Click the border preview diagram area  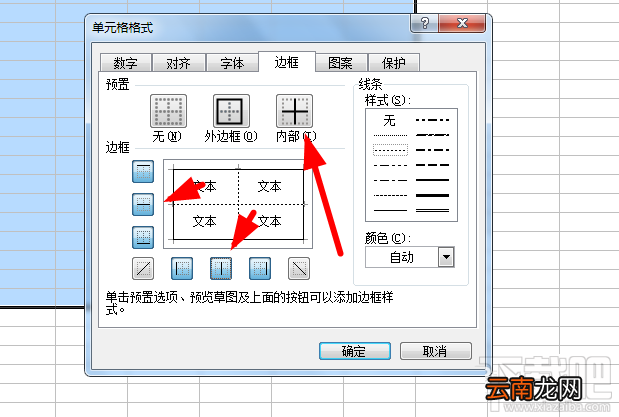click(238, 204)
